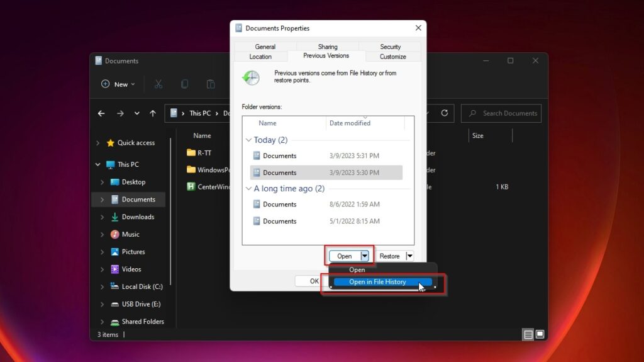This screenshot has height=362, width=644.
Task: Open Shared Folders in navigation pane
Action: (143, 322)
